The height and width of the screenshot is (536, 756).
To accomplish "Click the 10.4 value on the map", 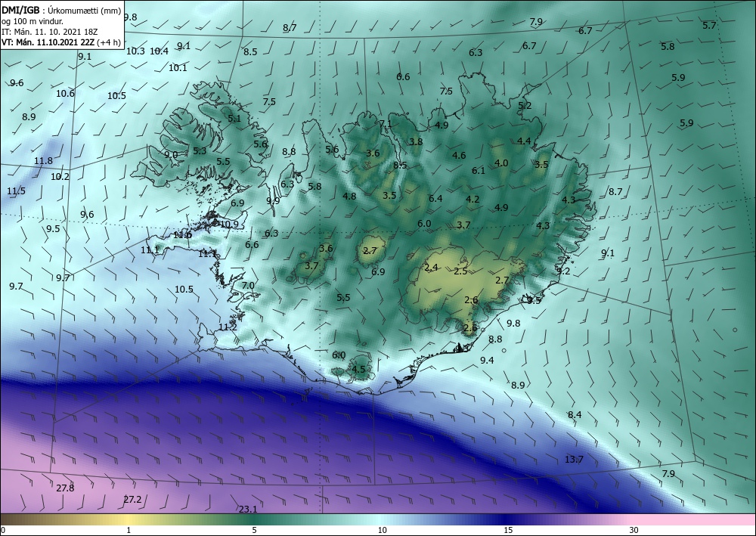I will [x=159, y=51].
